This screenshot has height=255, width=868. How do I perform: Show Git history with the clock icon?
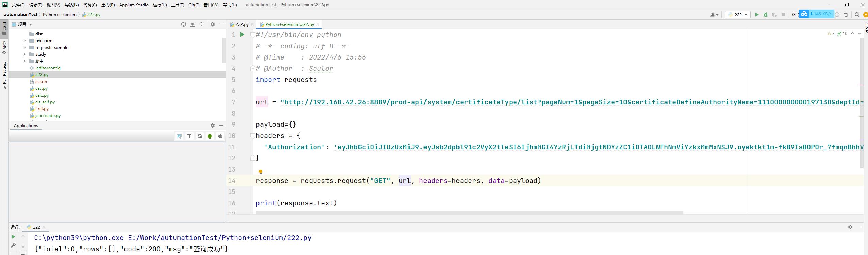[x=837, y=15]
